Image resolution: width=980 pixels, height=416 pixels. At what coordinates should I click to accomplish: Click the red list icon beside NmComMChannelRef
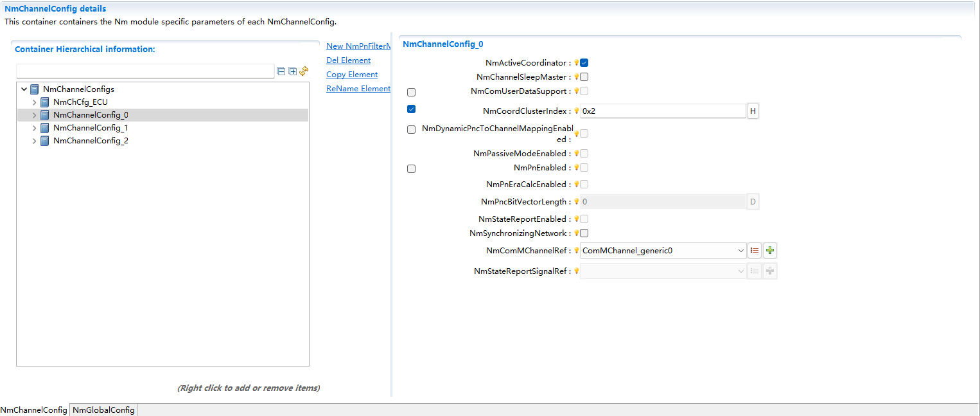pos(755,251)
